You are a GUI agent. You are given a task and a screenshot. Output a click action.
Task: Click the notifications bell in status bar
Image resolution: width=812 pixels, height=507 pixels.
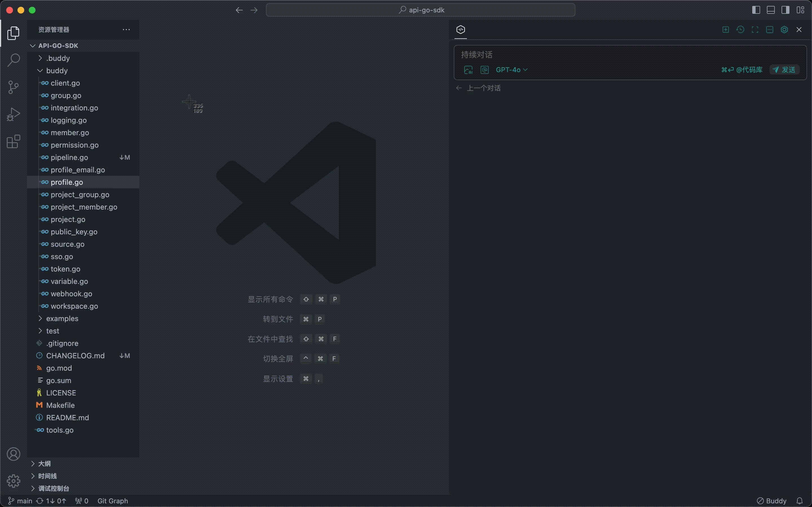(x=800, y=501)
